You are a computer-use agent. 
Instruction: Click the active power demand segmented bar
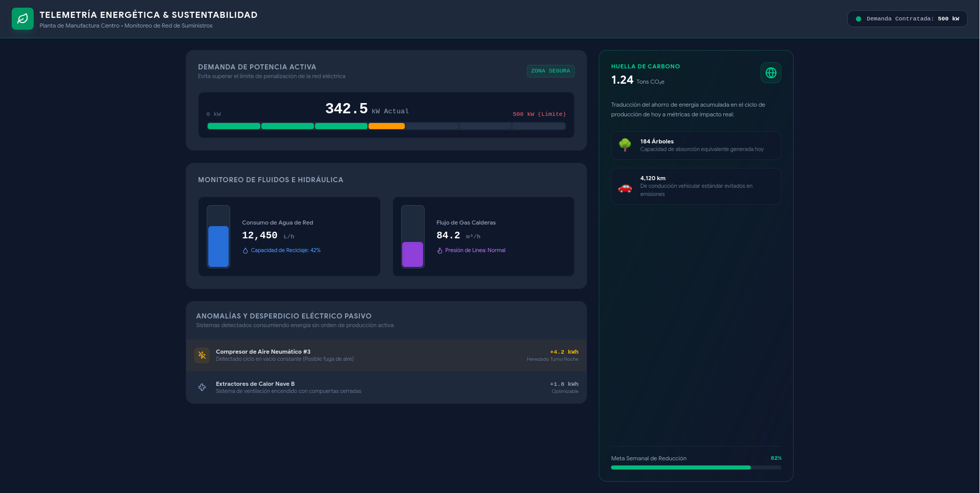(386, 126)
